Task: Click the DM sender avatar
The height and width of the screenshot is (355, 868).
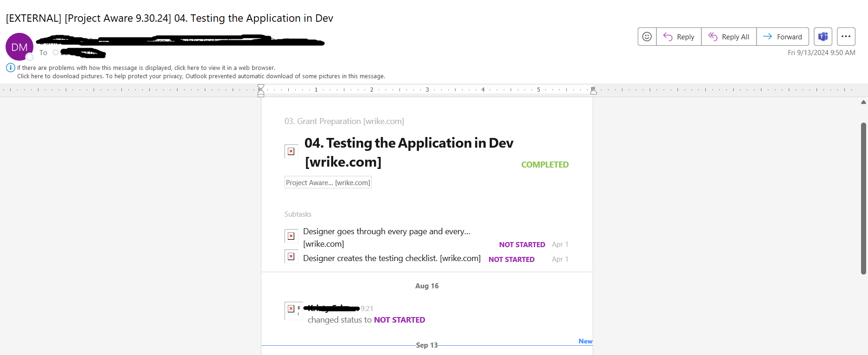Action: tap(19, 47)
